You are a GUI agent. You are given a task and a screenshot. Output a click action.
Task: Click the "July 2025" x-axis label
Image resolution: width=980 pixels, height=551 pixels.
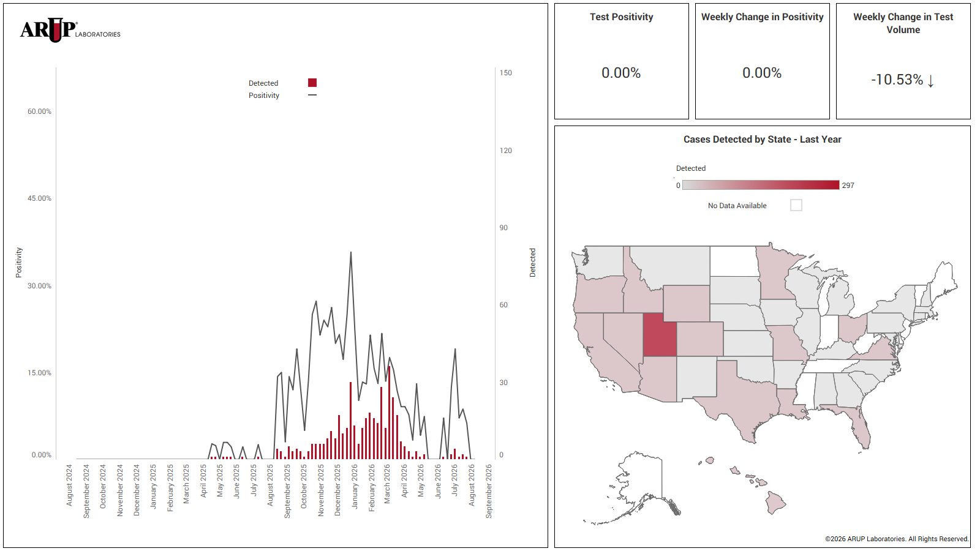pos(254,480)
